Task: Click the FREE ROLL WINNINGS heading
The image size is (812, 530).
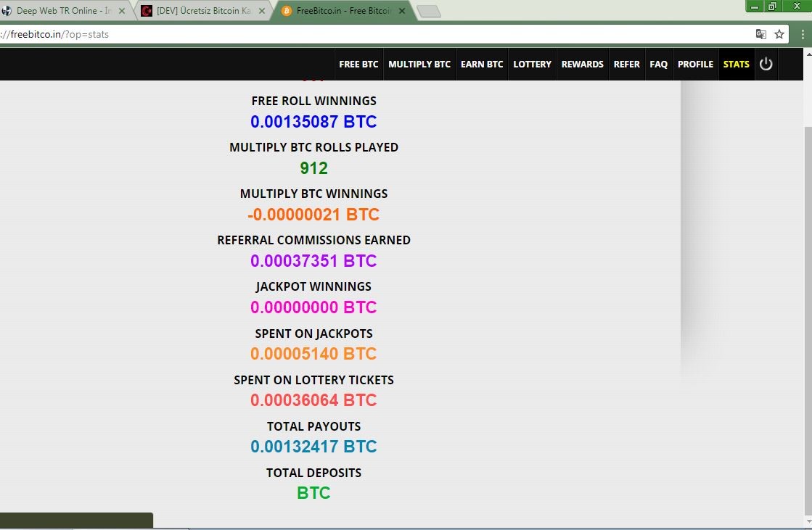Action: pos(313,101)
